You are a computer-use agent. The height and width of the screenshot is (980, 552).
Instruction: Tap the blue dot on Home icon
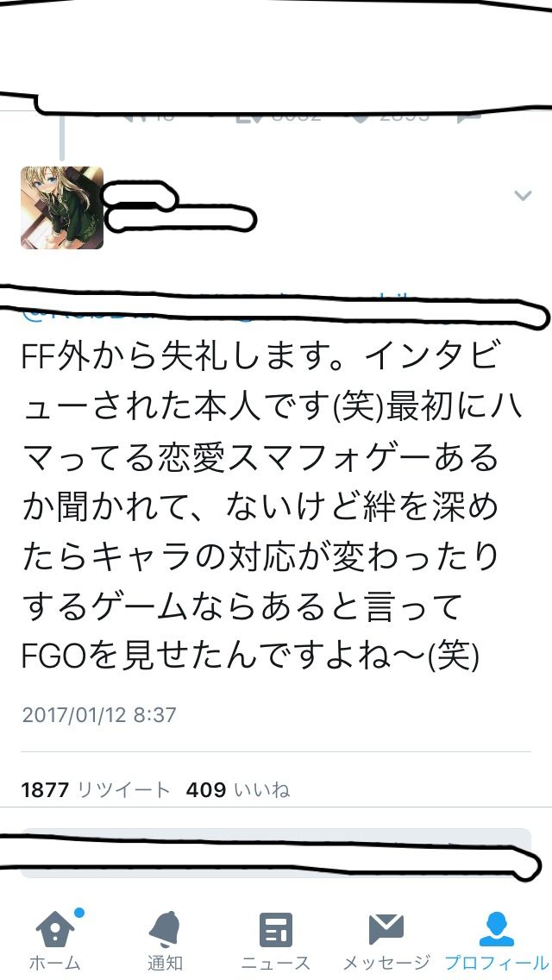(78, 913)
